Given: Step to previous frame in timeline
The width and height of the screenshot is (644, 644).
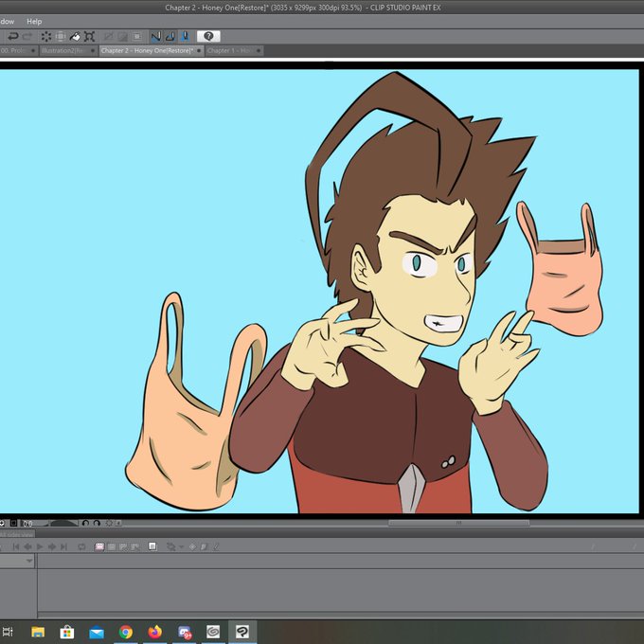Looking at the screenshot, I should click(27, 546).
